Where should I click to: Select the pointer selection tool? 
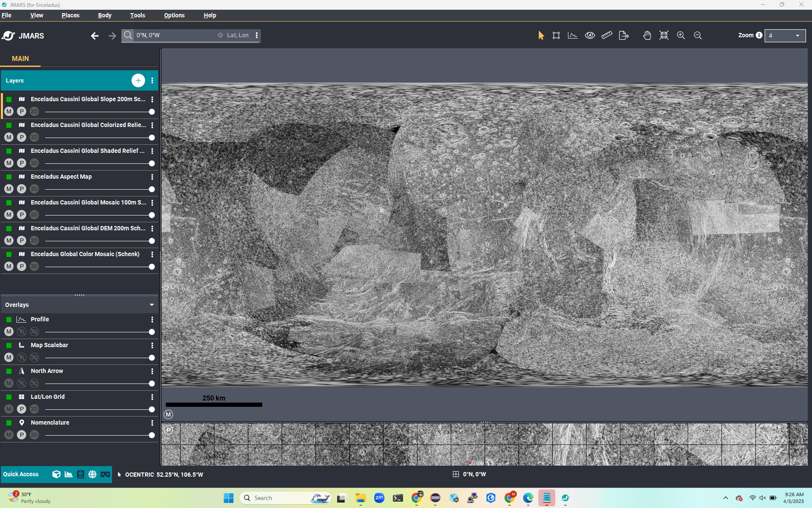click(541, 36)
